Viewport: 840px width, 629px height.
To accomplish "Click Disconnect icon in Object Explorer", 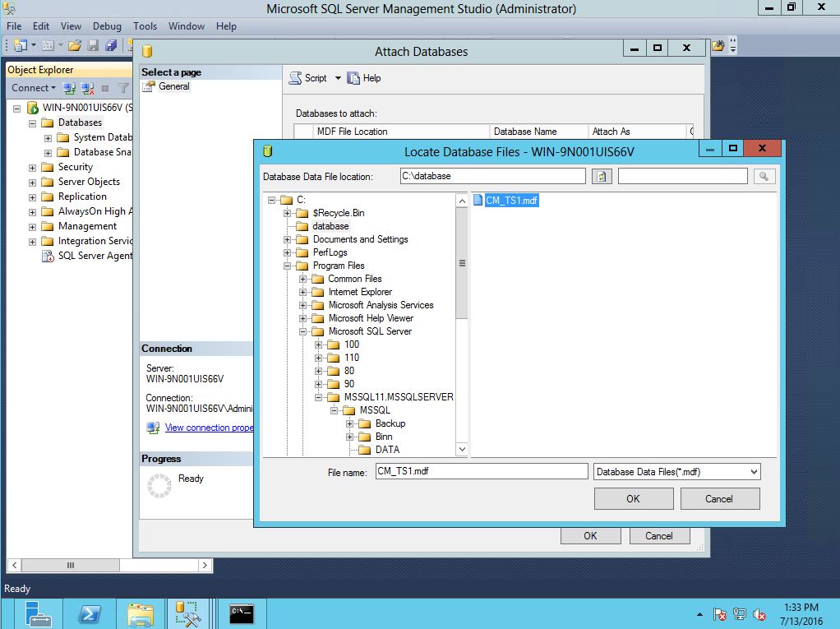I will (87, 88).
